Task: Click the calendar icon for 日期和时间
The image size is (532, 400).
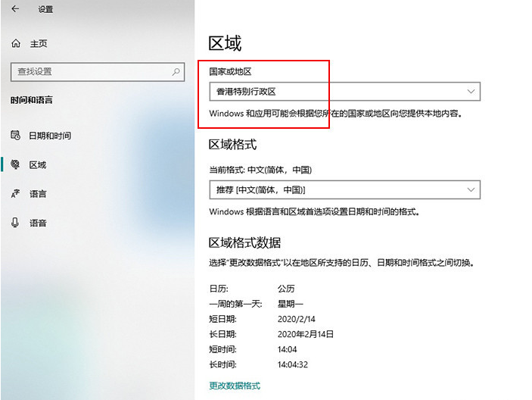Action: click(16, 135)
